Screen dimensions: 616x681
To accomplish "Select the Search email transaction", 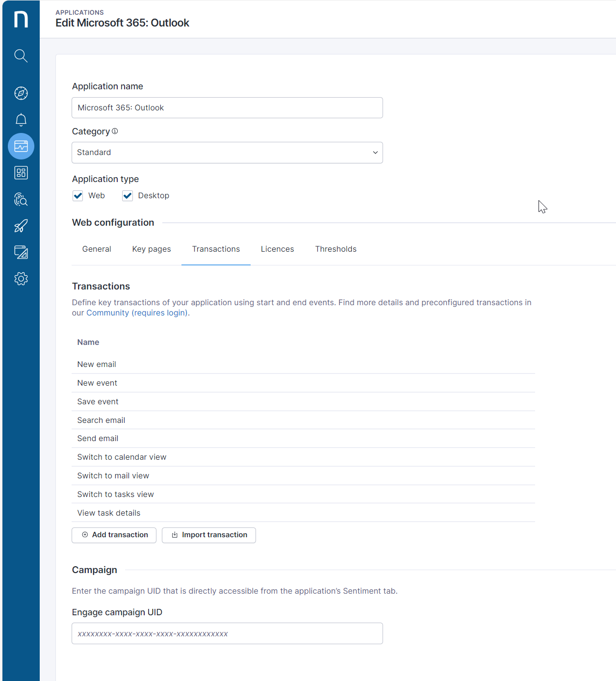I will (x=303, y=420).
